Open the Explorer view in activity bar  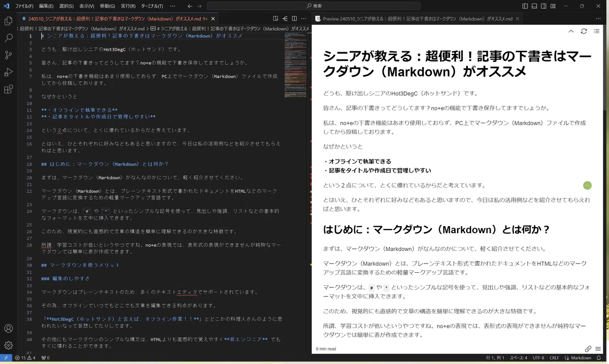8,21
